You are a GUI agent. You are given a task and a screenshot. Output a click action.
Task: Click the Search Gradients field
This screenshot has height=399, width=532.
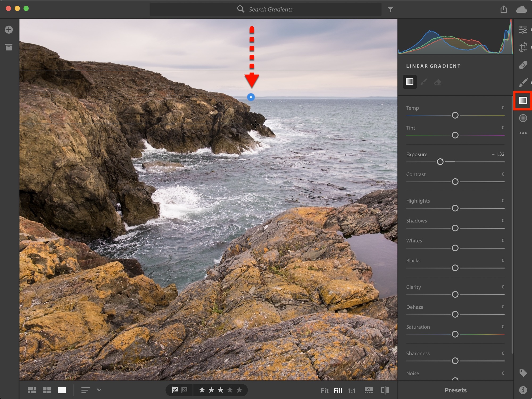[x=265, y=9]
